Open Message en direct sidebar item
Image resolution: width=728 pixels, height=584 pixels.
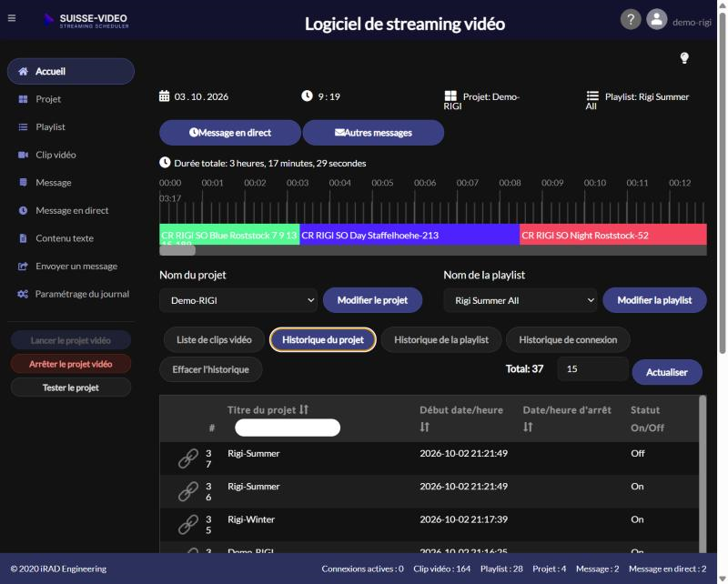pyautogui.click(x=71, y=210)
